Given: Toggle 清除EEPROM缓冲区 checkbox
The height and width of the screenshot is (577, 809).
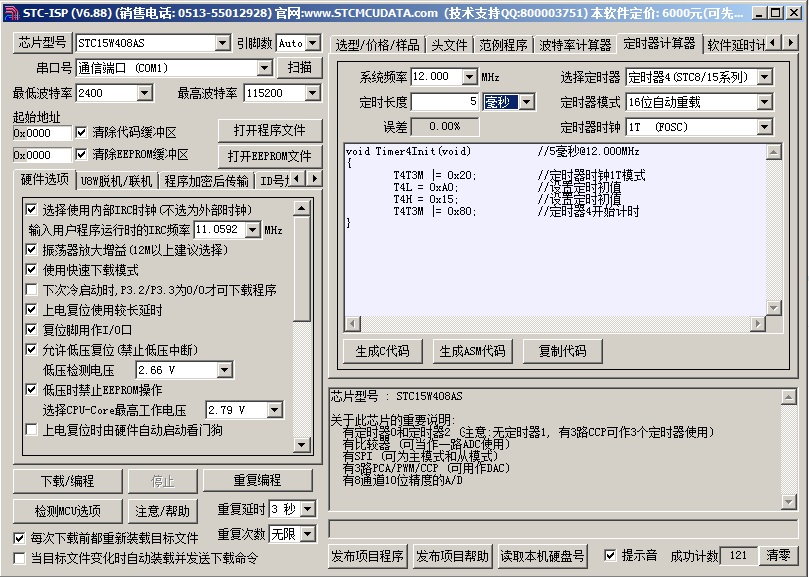Looking at the screenshot, I should [x=81, y=154].
